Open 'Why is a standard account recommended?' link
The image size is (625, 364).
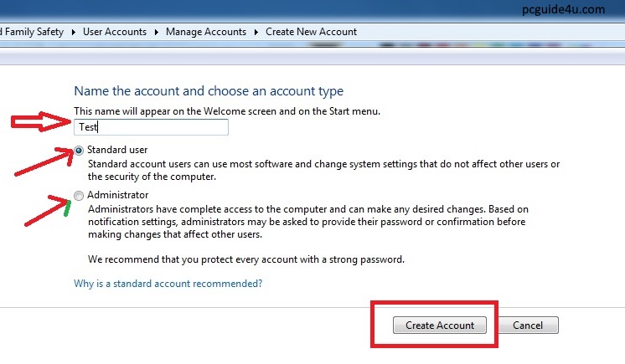click(168, 284)
